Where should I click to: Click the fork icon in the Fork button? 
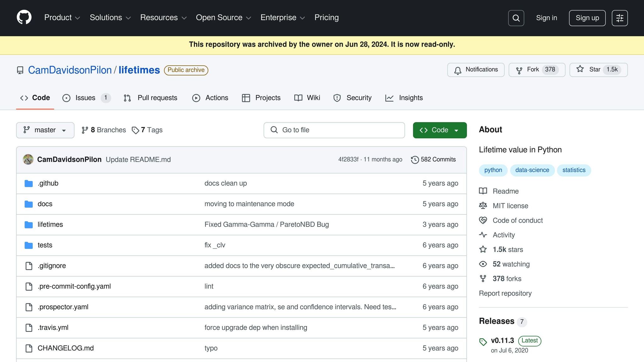(519, 70)
